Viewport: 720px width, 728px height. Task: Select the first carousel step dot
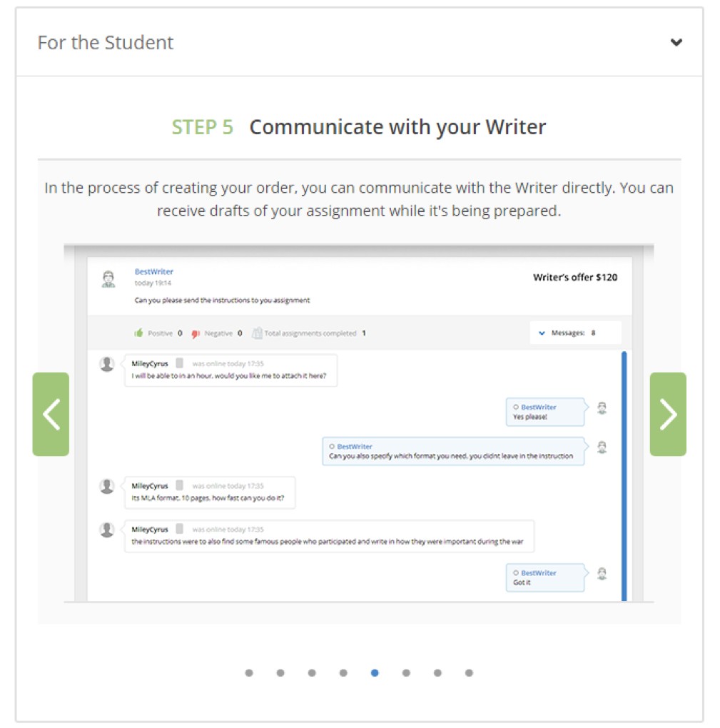coord(249,672)
